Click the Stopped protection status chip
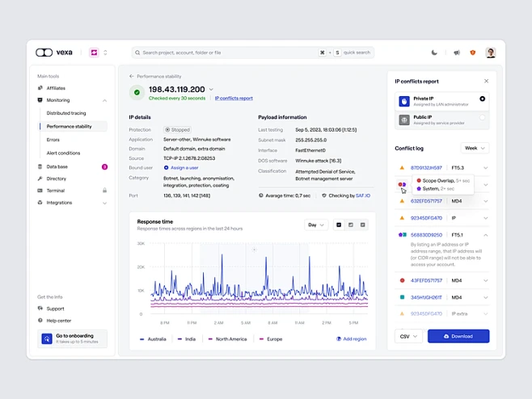 [177, 130]
